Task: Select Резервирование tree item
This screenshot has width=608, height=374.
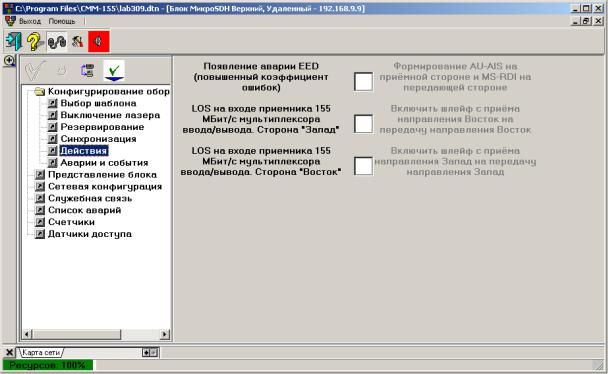Action: (102, 127)
